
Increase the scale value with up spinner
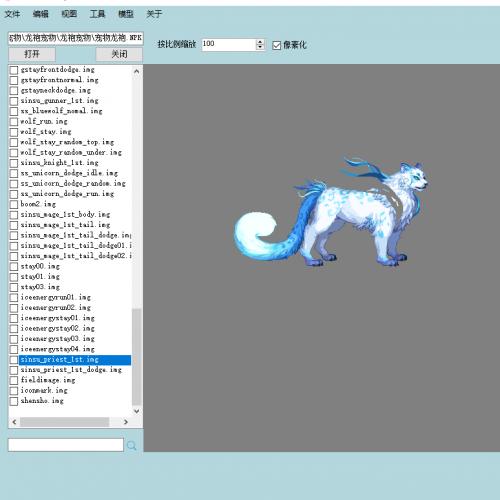pos(260,42)
